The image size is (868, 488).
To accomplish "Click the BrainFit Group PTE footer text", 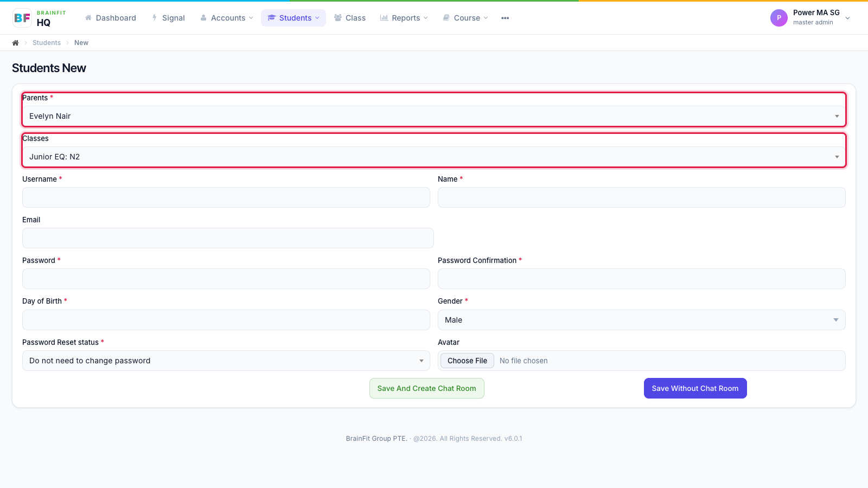I will pos(376,439).
